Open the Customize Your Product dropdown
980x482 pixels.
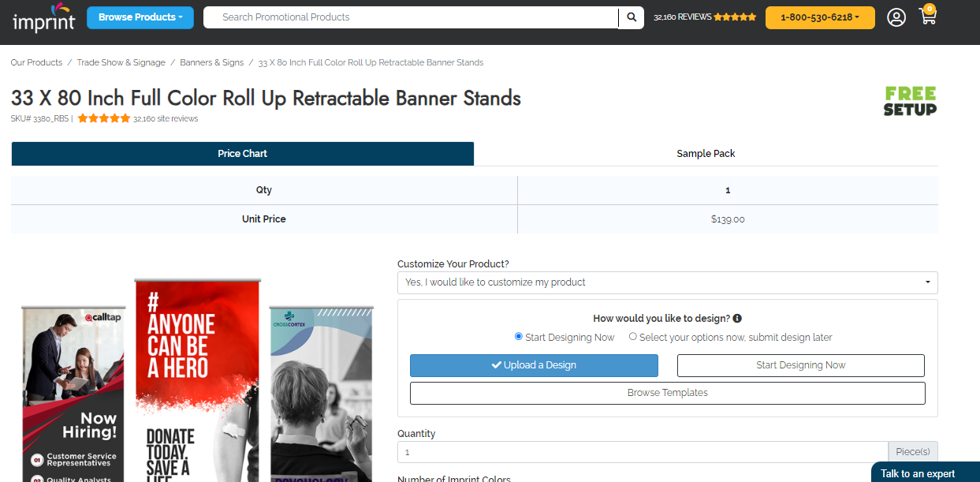coord(668,282)
